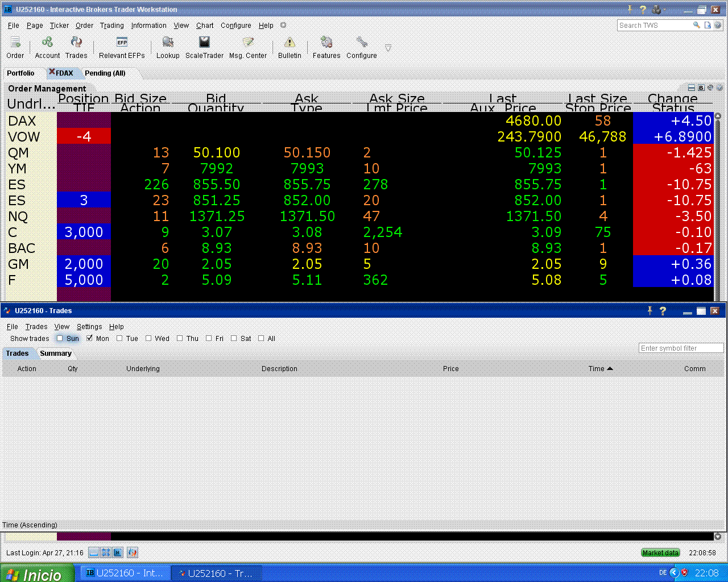Sort by the Time column arrow
The width and height of the screenshot is (728, 582).
(610, 368)
